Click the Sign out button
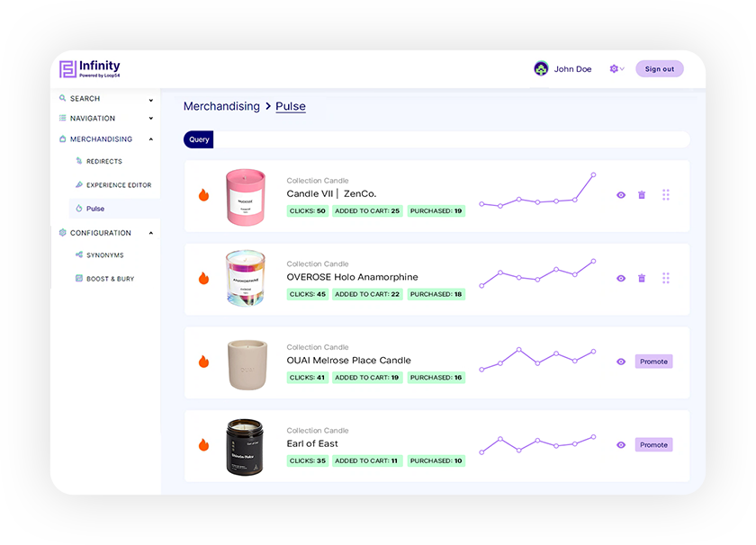756x545 pixels. 659,69
